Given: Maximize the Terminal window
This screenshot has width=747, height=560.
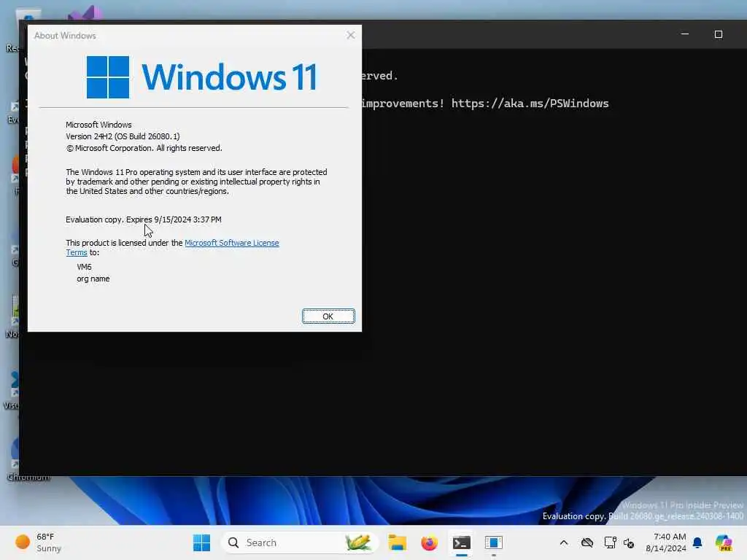Looking at the screenshot, I should tap(719, 34).
